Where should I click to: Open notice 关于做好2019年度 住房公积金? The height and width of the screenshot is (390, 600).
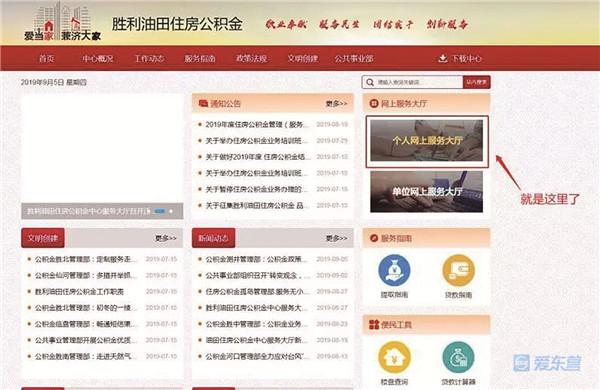coord(258,157)
